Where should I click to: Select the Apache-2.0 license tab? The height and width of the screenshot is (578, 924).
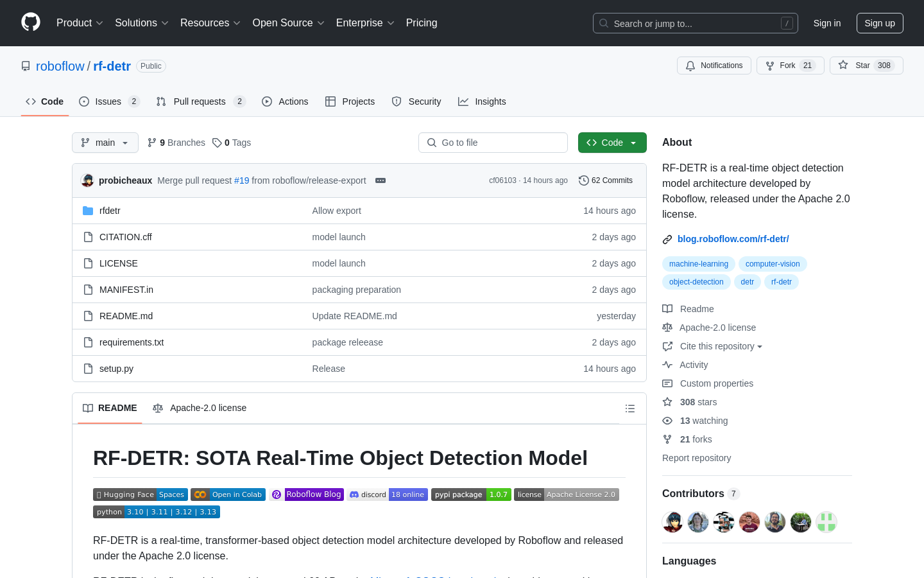200,408
